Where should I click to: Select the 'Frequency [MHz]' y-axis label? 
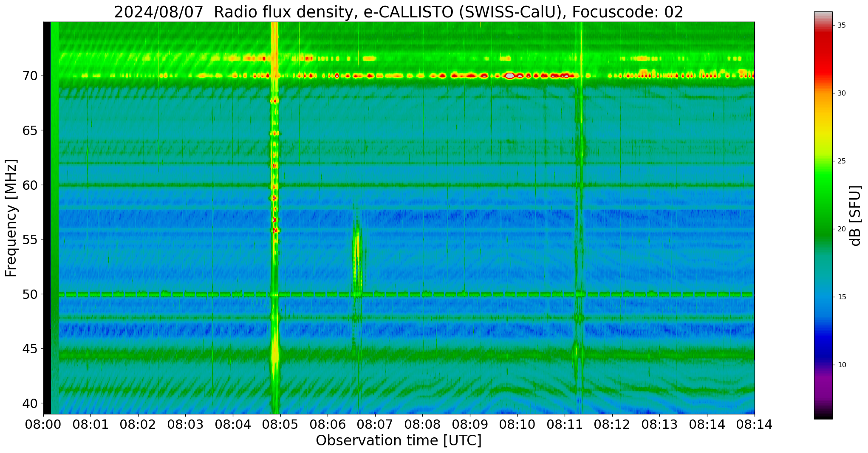11,218
